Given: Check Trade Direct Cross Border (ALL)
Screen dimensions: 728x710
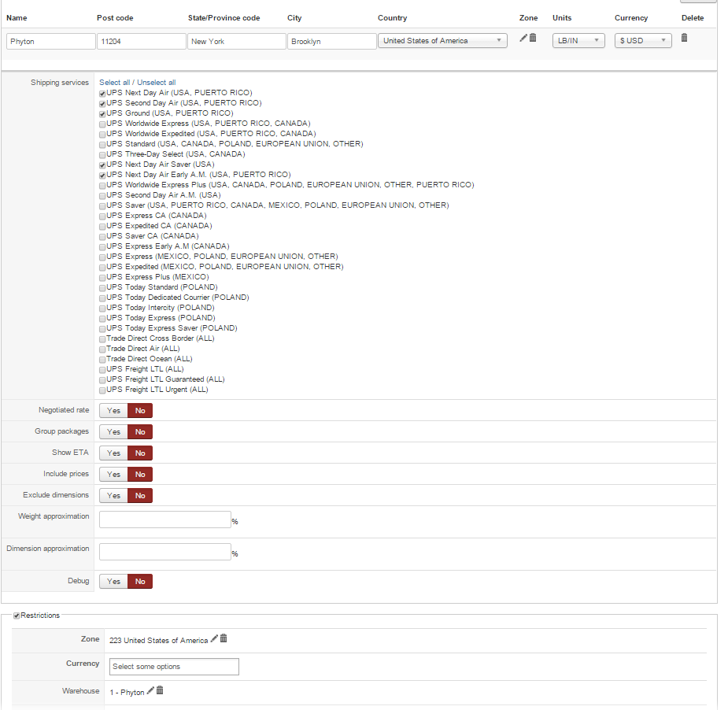Looking at the screenshot, I should [102, 339].
